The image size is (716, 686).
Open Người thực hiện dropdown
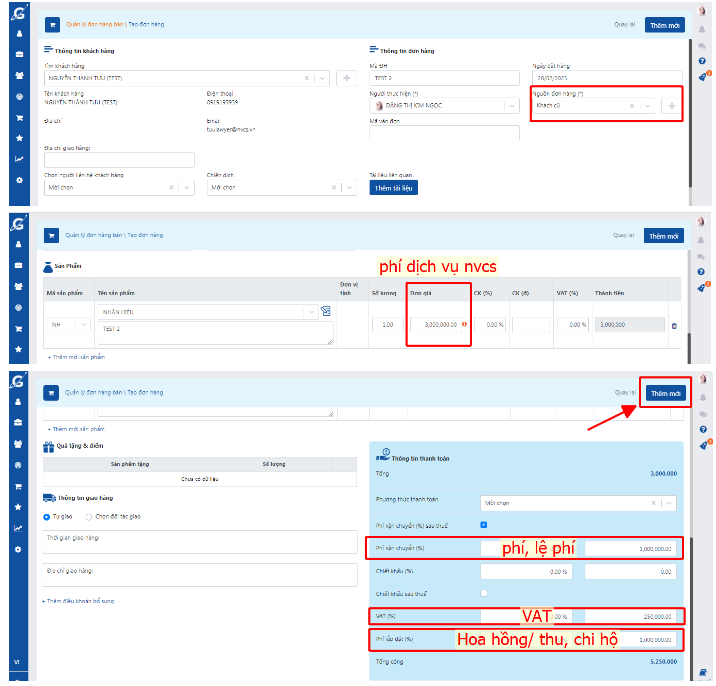(x=511, y=106)
